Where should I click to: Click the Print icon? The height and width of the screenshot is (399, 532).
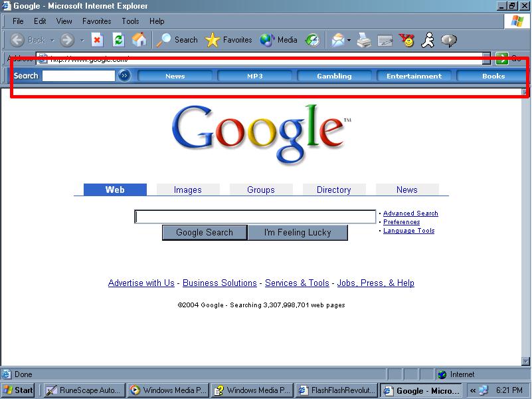(364, 40)
